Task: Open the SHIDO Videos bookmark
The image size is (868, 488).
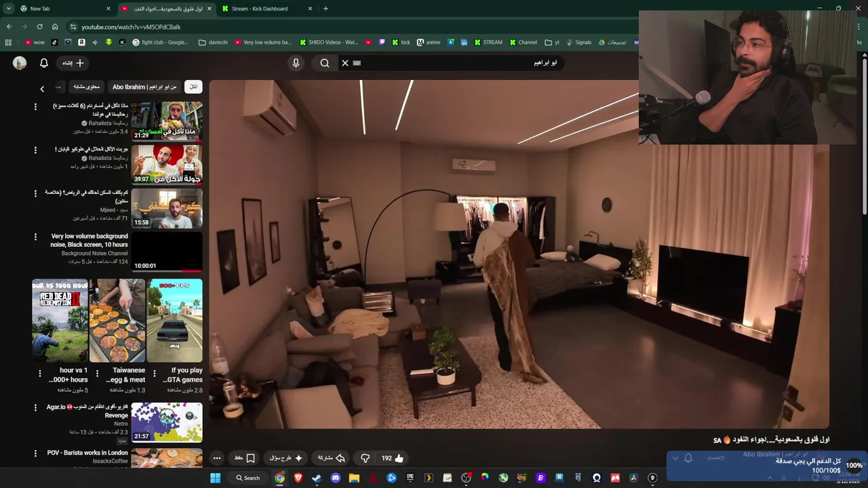Action: pyautogui.click(x=328, y=42)
